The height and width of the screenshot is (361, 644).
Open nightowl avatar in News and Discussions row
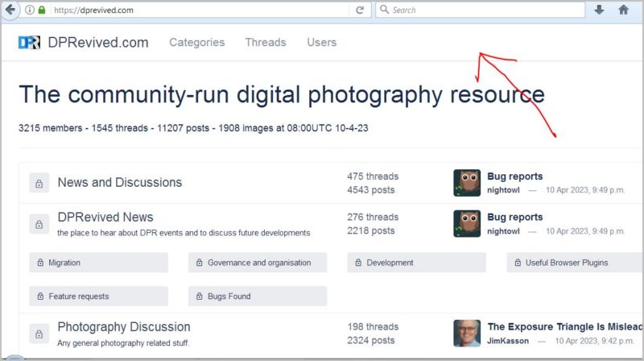coord(467,183)
